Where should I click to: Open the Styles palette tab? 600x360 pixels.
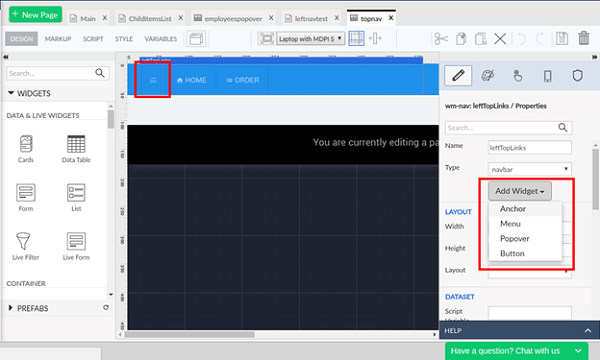tap(488, 75)
